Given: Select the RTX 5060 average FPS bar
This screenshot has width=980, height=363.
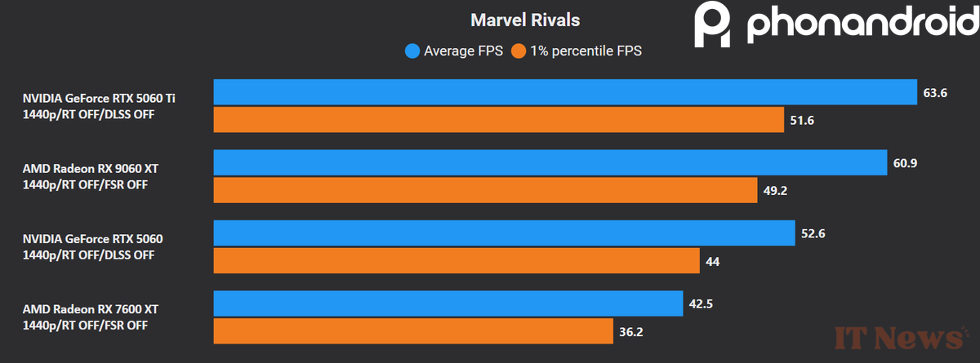Looking at the screenshot, I should pos(504,233).
